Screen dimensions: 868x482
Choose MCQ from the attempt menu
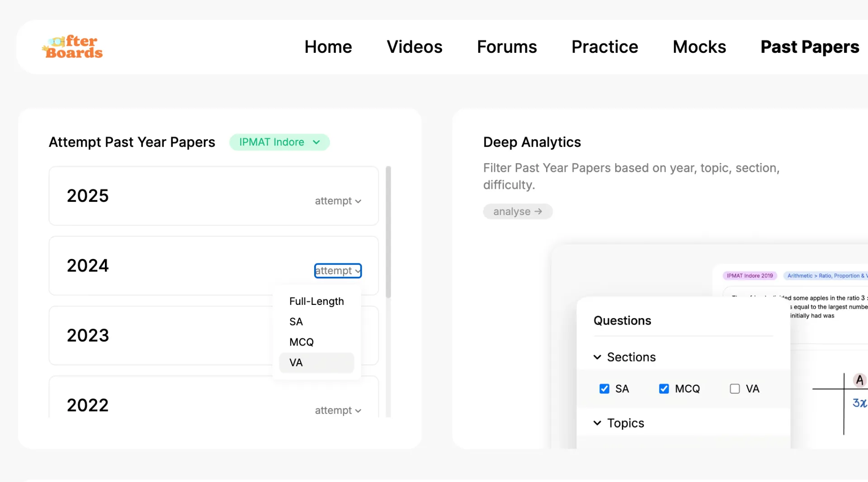(316, 342)
